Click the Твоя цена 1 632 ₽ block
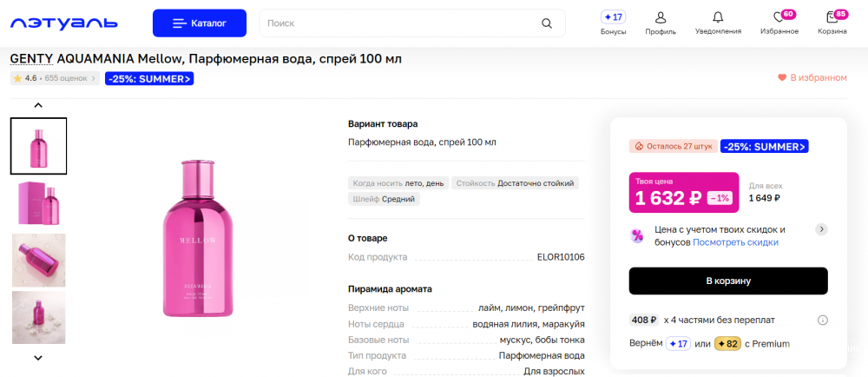Image resolution: width=868 pixels, height=377 pixels. pos(684,193)
